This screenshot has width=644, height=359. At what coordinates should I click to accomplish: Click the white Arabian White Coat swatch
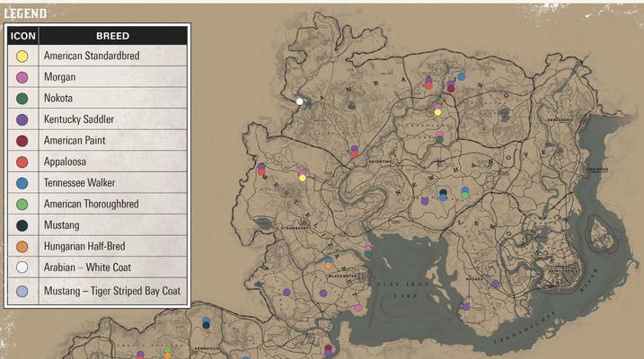[22, 267]
